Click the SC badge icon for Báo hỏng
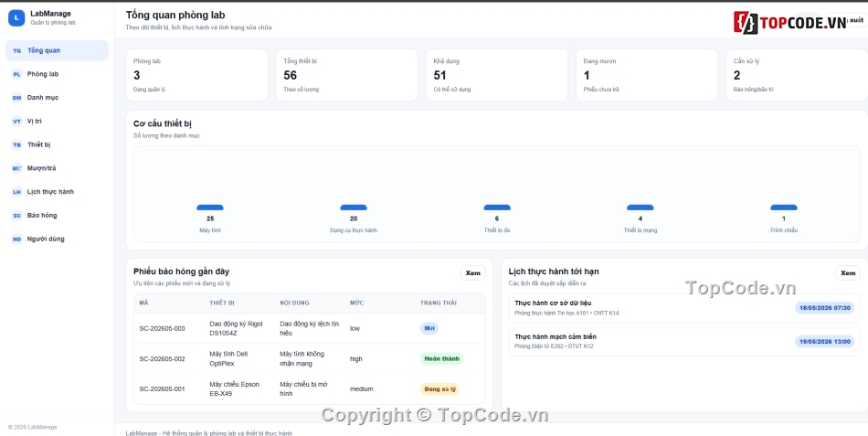 (16, 216)
